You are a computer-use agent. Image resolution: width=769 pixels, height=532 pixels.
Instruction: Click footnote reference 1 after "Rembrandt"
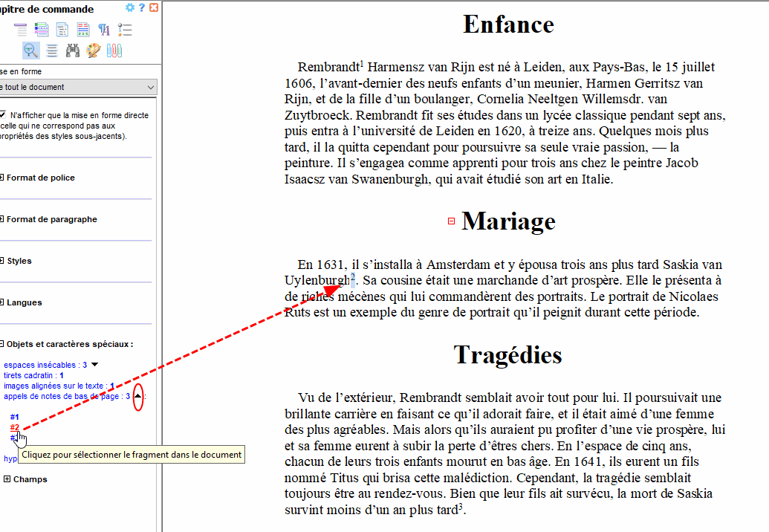[361, 63]
